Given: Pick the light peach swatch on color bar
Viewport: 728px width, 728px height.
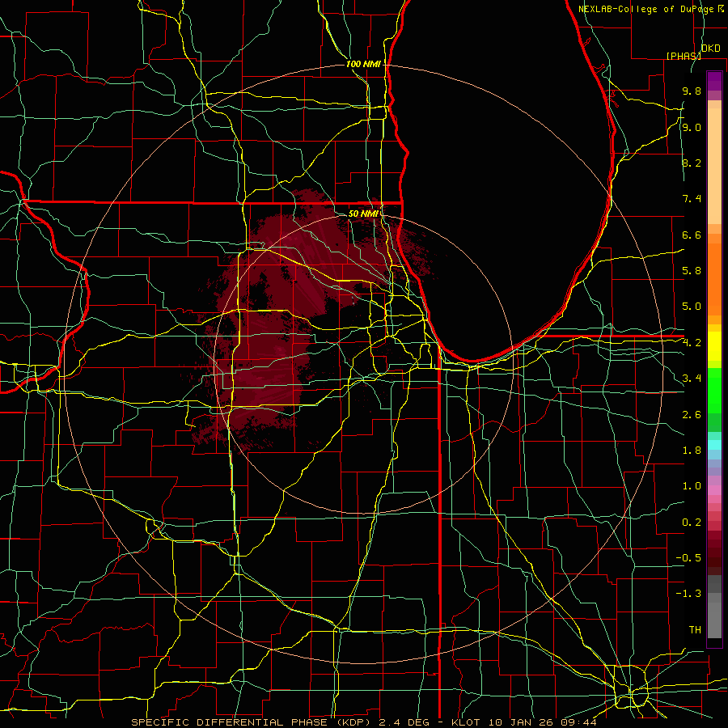Looking at the screenshot, I should (x=714, y=167).
